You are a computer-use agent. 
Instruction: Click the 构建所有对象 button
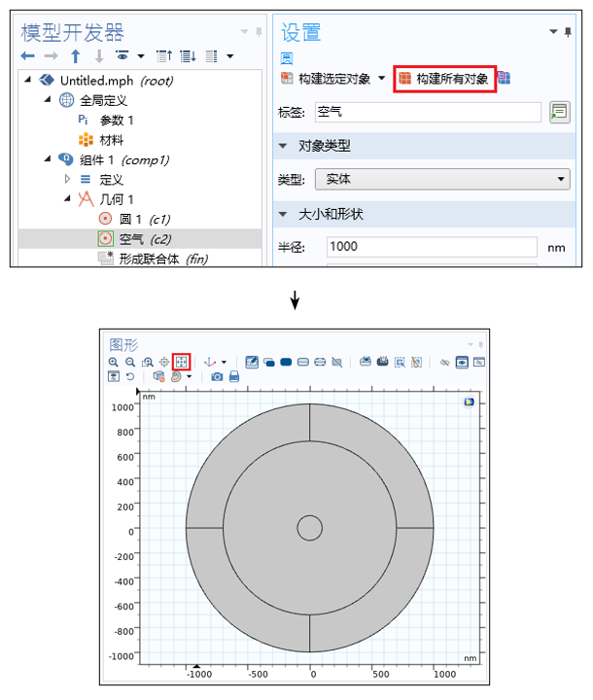click(x=444, y=79)
